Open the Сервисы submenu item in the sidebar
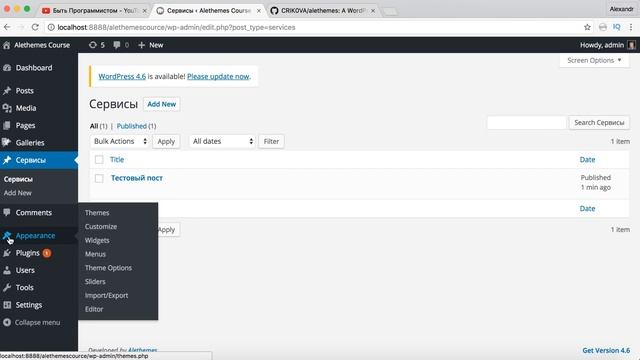Image resolution: width=640 pixels, height=360 pixels. click(18, 179)
